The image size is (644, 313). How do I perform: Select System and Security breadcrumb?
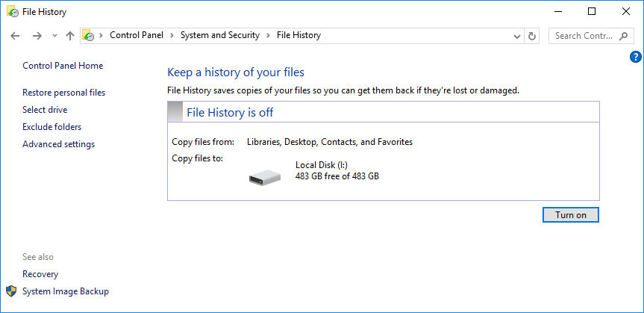click(x=220, y=35)
